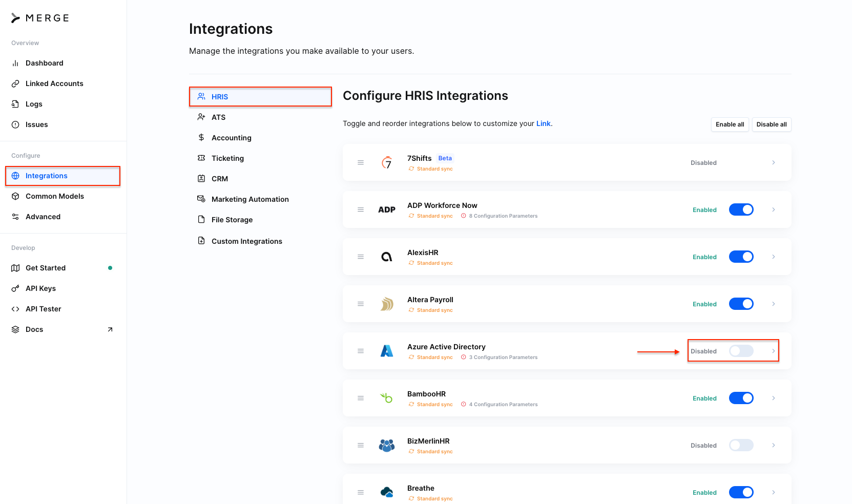Turn on the BizMerlinHR integration switch
The image size is (852, 504).
click(741, 445)
